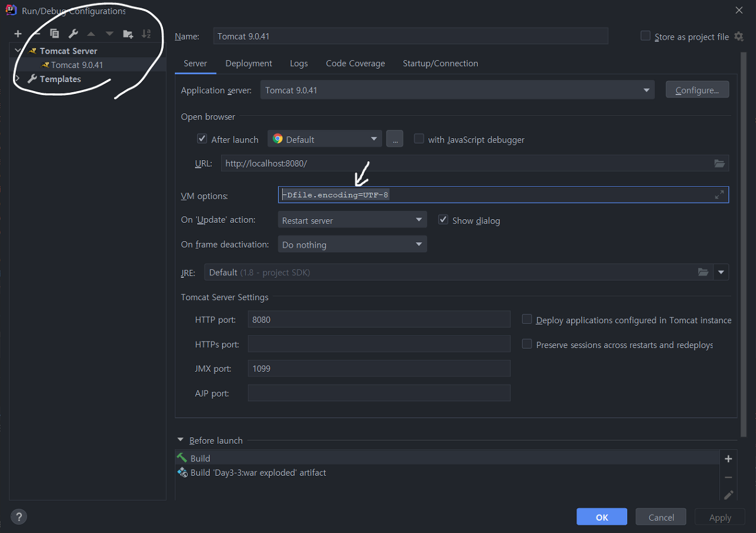The width and height of the screenshot is (756, 533).
Task: Edit Before launch task with the pencil icon
Action: 728,495
